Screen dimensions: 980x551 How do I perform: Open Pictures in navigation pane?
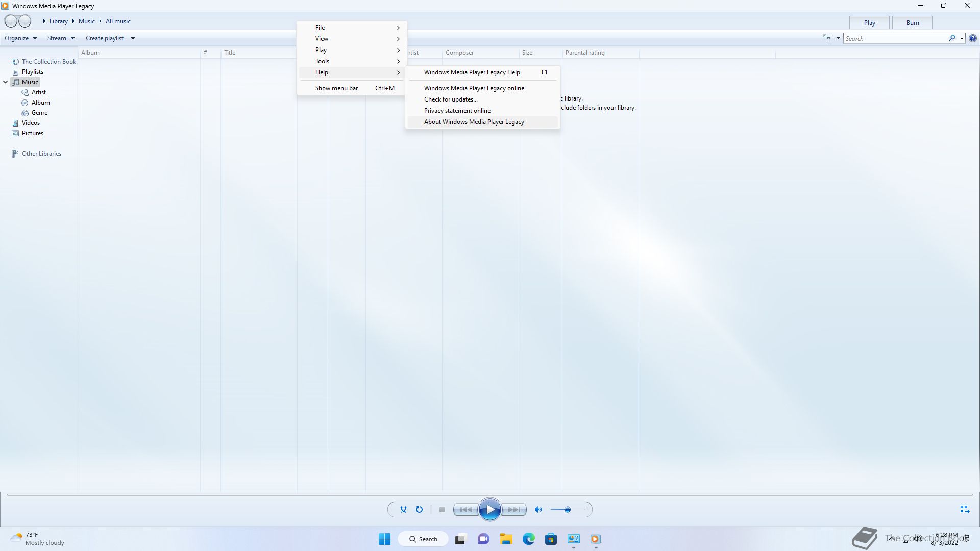28,133
